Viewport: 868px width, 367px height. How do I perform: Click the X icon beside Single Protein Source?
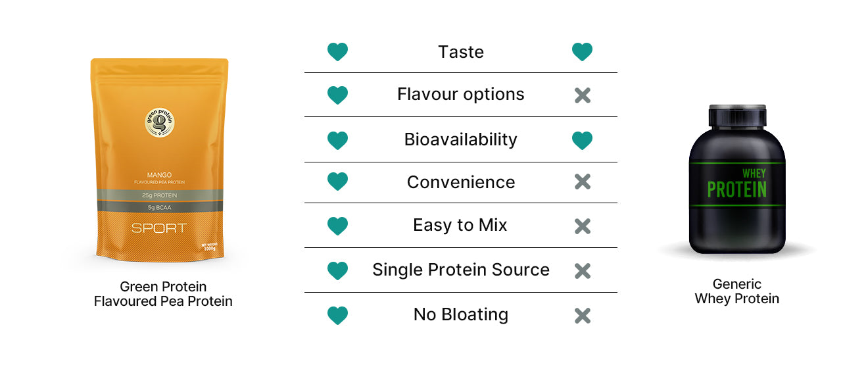coord(582,270)
